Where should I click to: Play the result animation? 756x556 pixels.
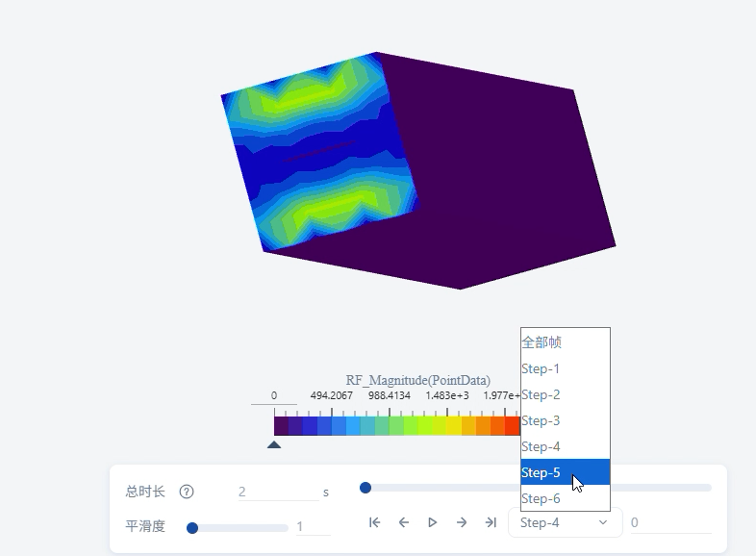[x=433, y=522]
